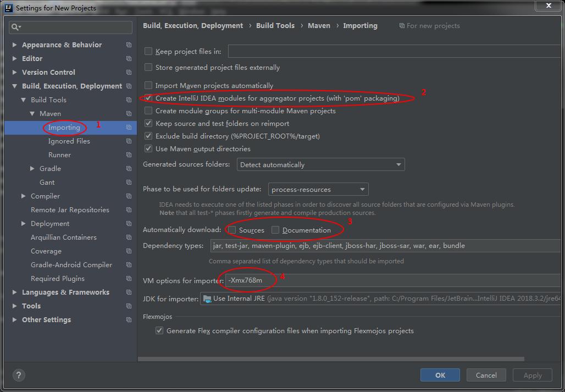Open Arquillian Containers settings
This screenshot has width=565, height=392.
point(64,237)
